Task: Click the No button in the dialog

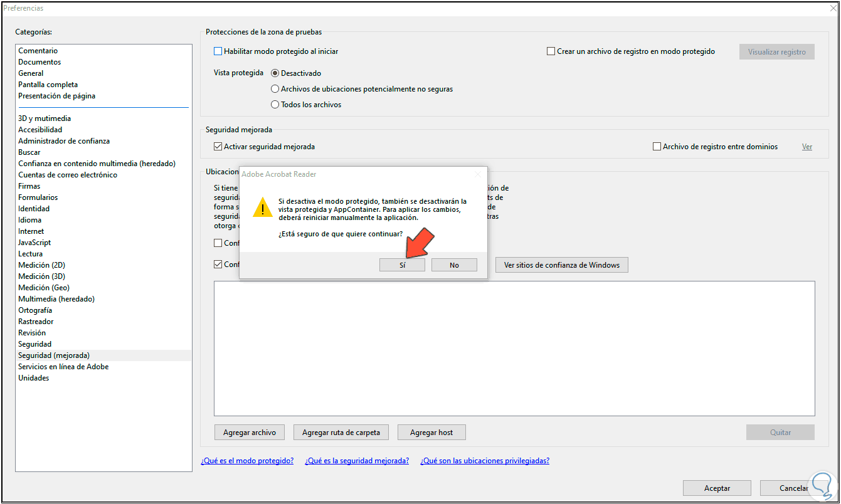Action: point(454,265)
